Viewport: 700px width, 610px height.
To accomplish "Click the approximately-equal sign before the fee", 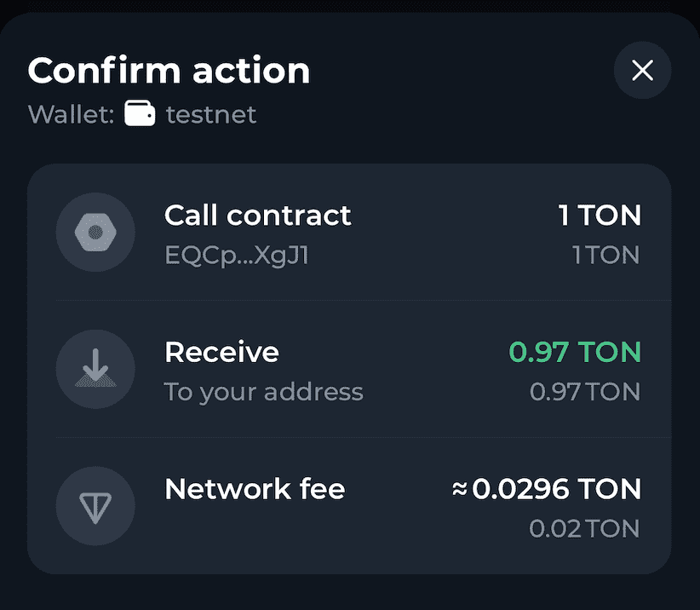I will 460,490.
